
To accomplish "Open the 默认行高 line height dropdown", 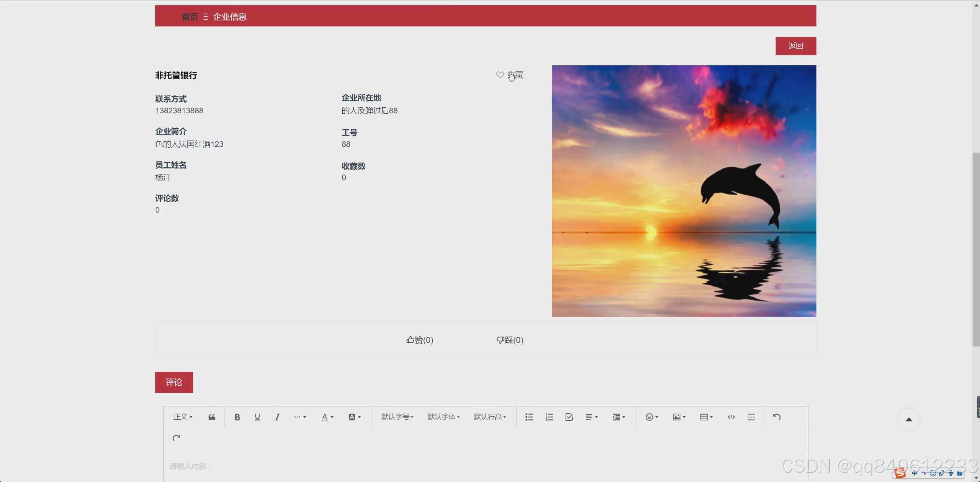I will pyautogui.click(x=490, y=417).
